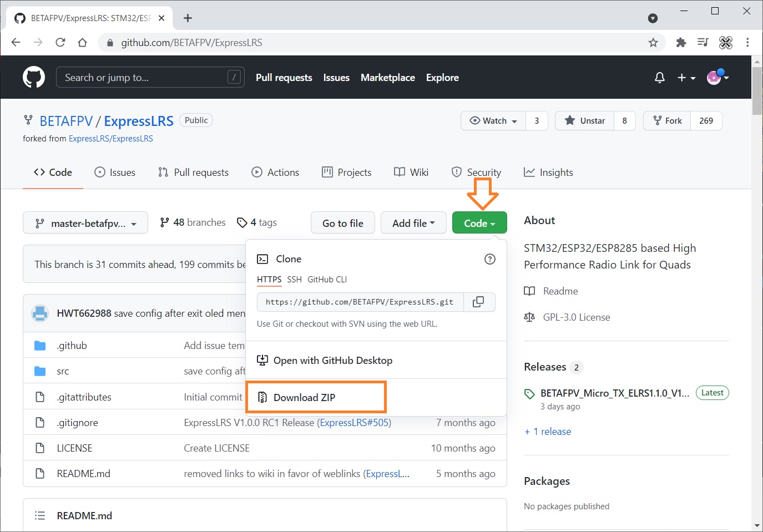The height and width of the screenshot is (532, 763).
Task: Open the browser extensions puzzle icon
Action: coord(681,43)
